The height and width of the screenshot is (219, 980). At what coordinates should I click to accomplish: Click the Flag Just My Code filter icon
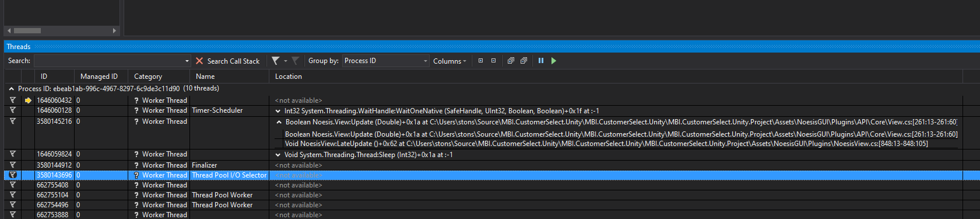point(276,61)
